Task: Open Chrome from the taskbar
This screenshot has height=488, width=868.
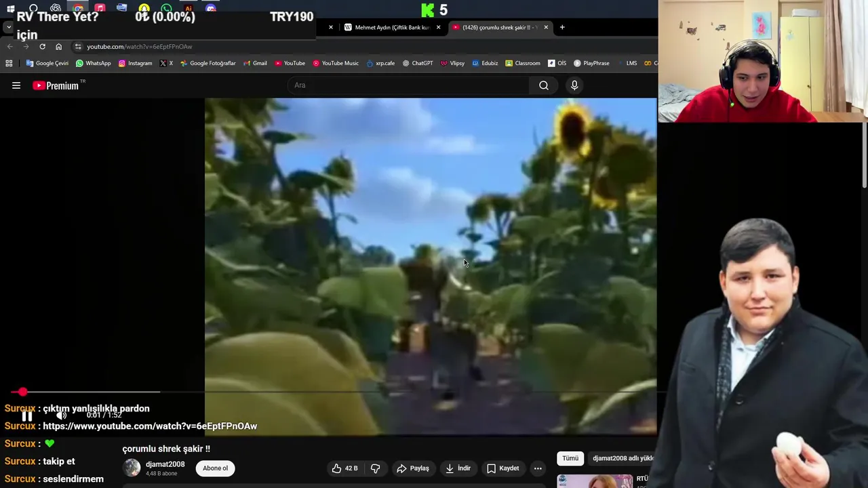Action: (78, 9)
